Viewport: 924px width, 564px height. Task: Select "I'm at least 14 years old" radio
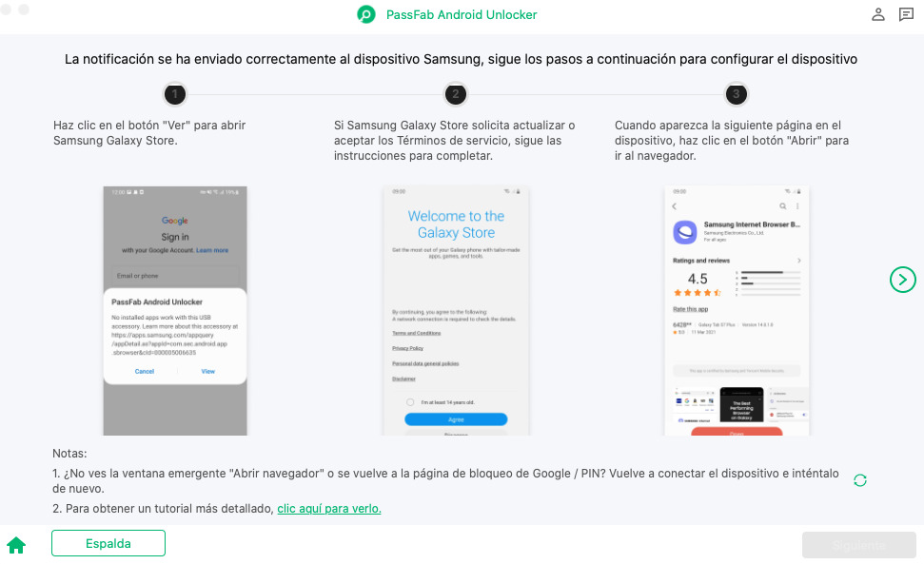pyautogui.click(x=409, y=403)
